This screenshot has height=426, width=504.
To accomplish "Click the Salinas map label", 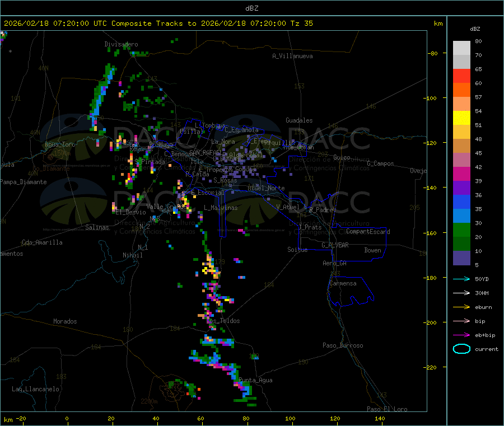I will click(x=97, y=227).
